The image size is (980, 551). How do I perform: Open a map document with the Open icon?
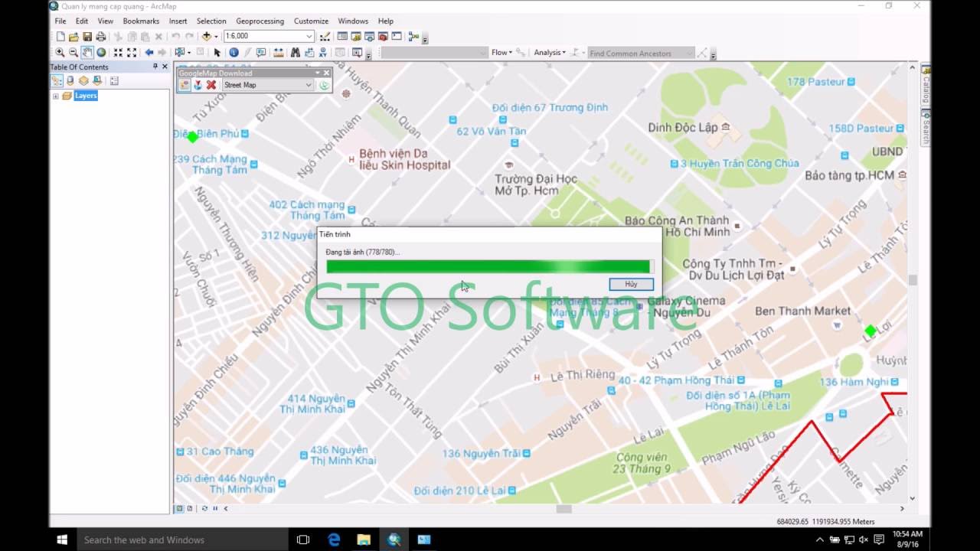click(73, 36)
